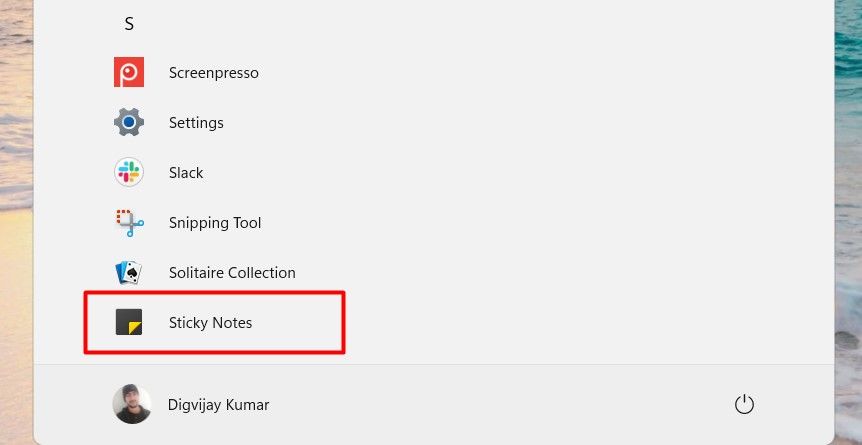Open account options via Digvijay Kumar name
Image resolution: width=862 pixels, height=445 pixels.
coord(218,405)
